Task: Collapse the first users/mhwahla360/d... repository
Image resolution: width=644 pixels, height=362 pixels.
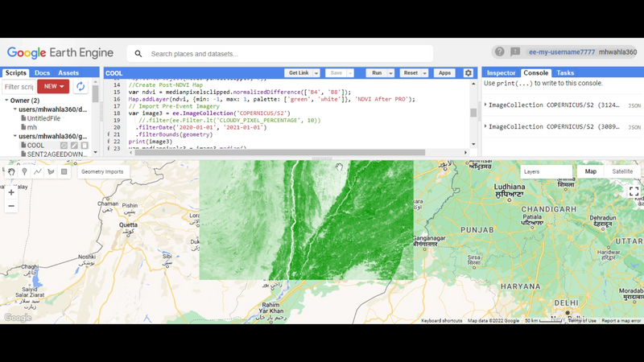Action: click(x=15, y=109)
